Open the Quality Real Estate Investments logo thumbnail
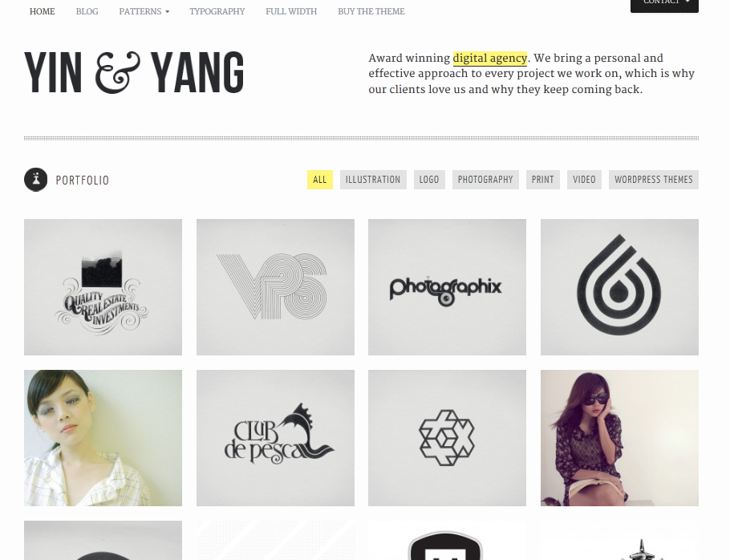Image resolution: width=730 pixels, height=560 pixels. pyautogui.click(x=103, y=287)
